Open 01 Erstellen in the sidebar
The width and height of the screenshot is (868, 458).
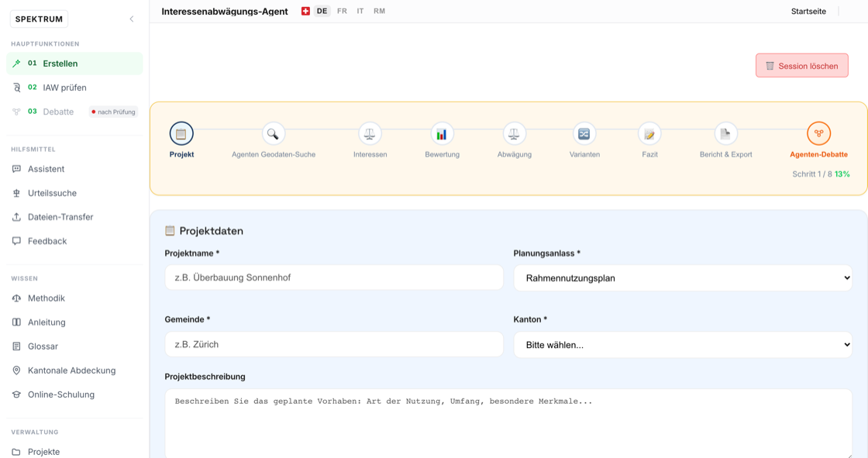[x=74, y=64]
